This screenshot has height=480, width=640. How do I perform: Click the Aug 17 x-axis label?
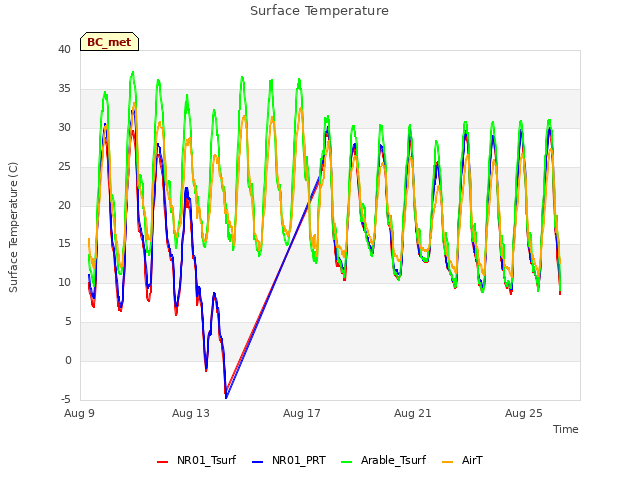click(302, 413)
